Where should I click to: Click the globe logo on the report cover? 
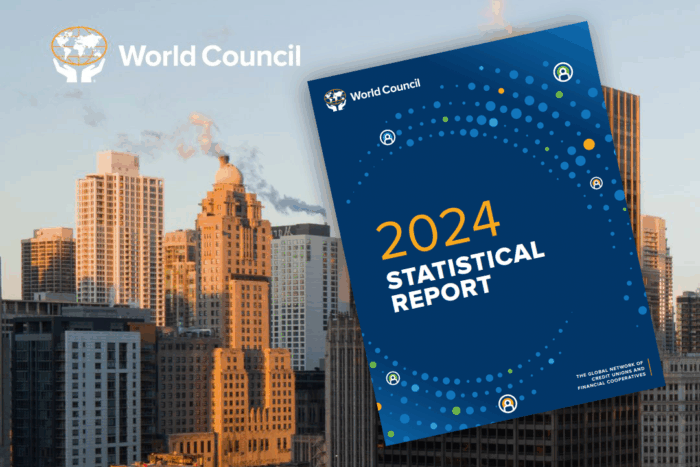[x=335, y=99]
